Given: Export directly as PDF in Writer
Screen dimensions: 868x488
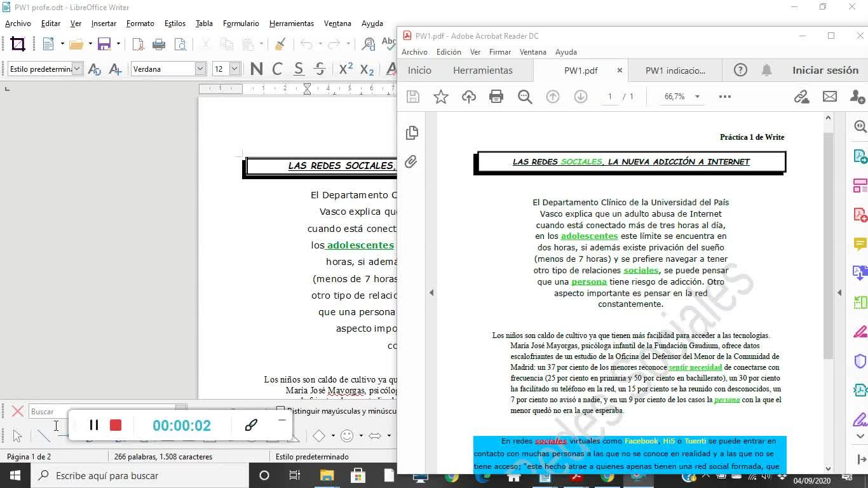Looking at the screenshot, I should click(x=138, y=44).
